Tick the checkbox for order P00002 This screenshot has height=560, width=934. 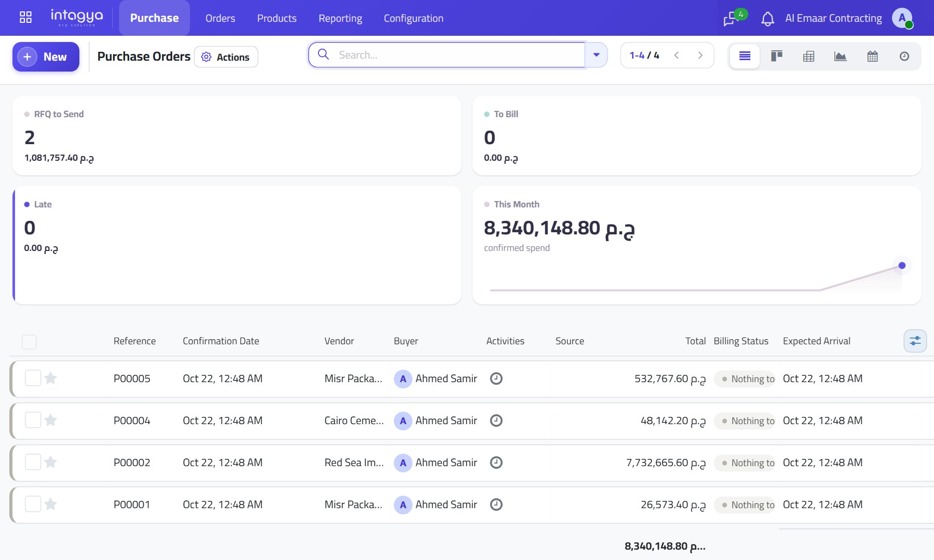click(x=33, y=462)
